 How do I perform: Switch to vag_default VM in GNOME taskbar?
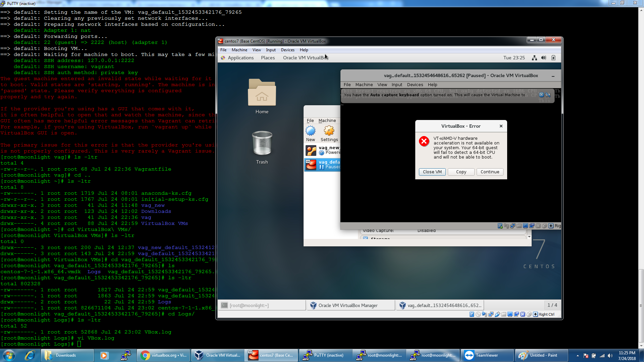click(440, 305)
